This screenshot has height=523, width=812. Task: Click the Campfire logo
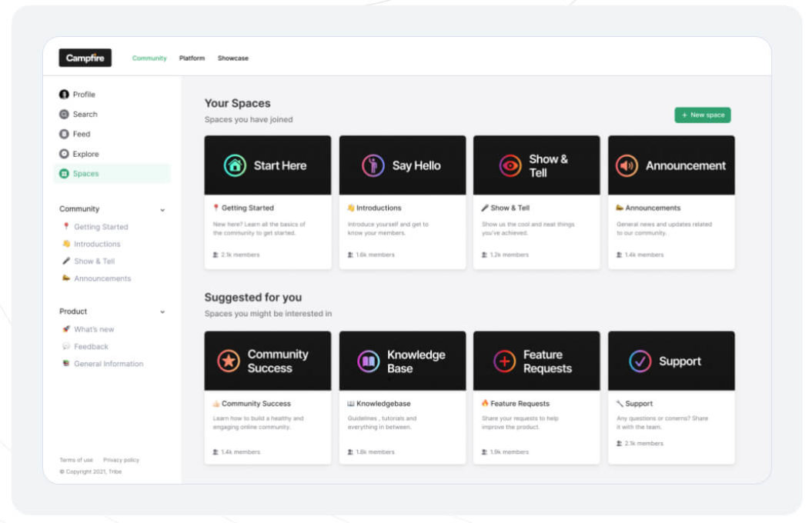(x=85, y=58)
